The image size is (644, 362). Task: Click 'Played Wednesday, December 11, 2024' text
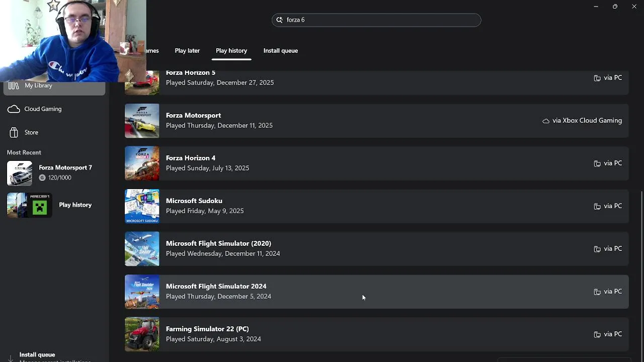(223, 253)
